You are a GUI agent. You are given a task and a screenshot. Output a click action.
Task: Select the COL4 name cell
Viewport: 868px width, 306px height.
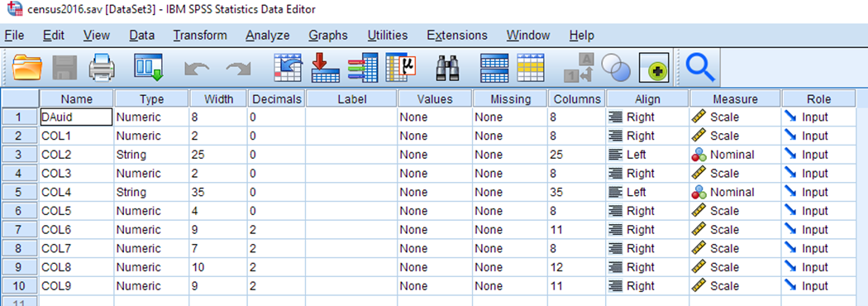click(76, 192)
